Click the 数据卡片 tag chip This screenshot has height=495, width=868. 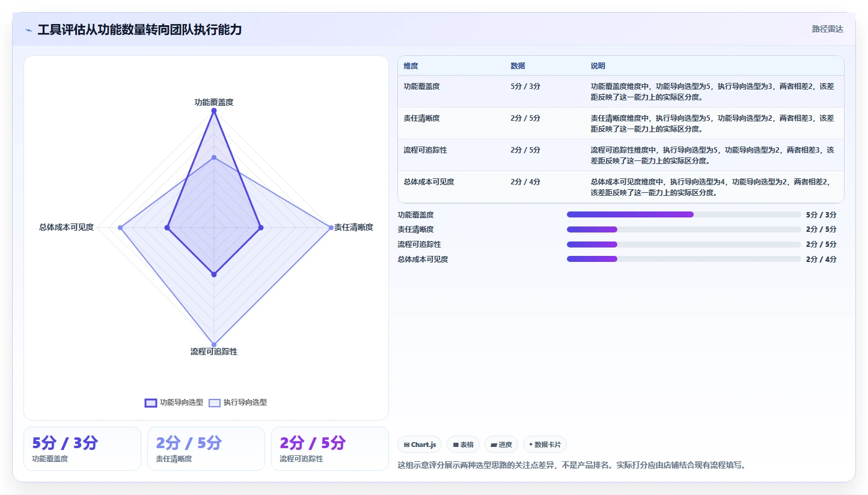click(x=545, y=445)
